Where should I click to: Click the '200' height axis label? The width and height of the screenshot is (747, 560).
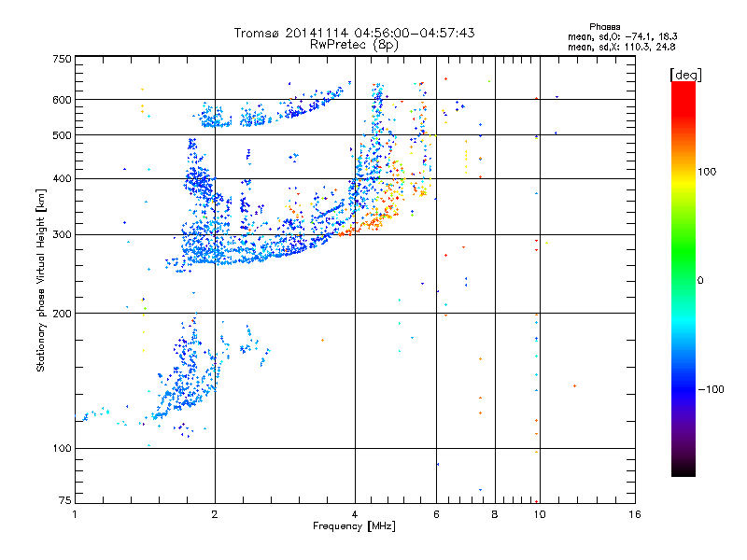pyautogui.click(x=62, y=314)
